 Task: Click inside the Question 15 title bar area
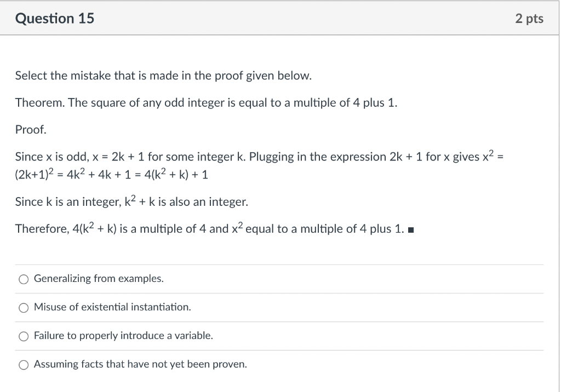(274, 18)
